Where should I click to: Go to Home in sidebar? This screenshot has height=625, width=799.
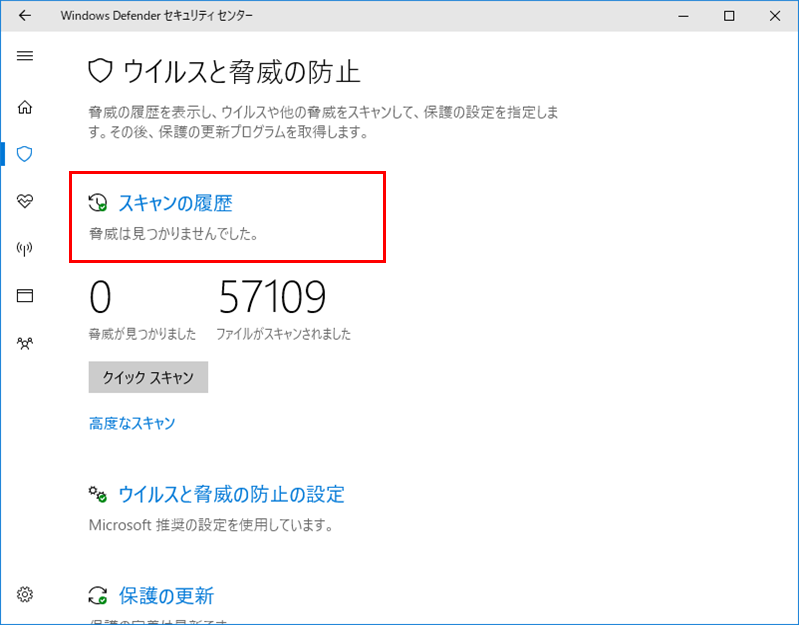click(24, 107)
